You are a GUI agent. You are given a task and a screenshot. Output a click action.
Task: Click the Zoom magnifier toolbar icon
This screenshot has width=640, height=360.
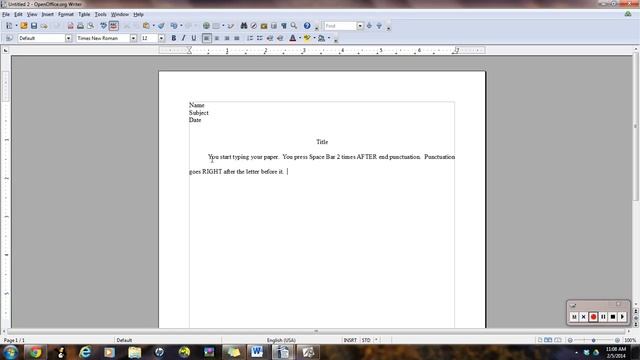click(x=293, y=26)
